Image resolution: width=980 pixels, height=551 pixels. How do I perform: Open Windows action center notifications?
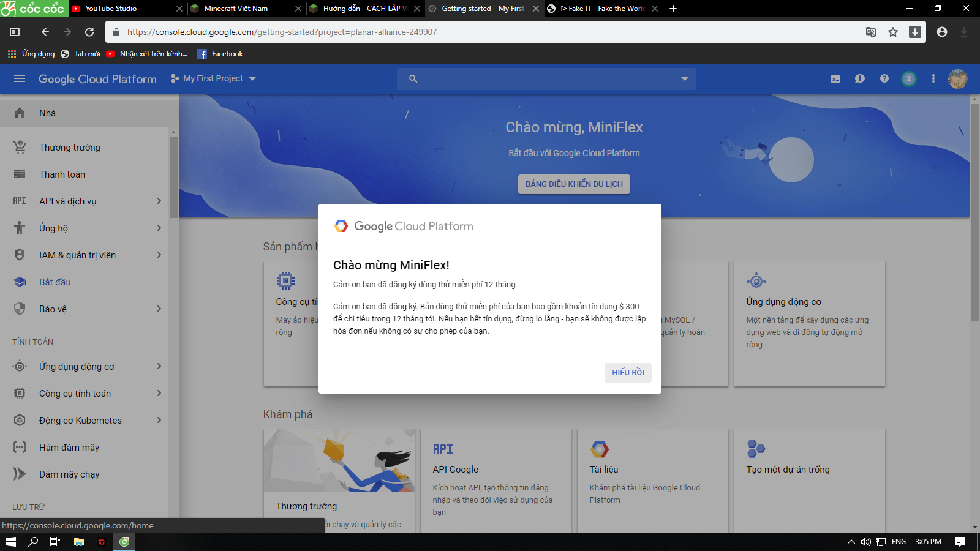click(x=960, y=541)
